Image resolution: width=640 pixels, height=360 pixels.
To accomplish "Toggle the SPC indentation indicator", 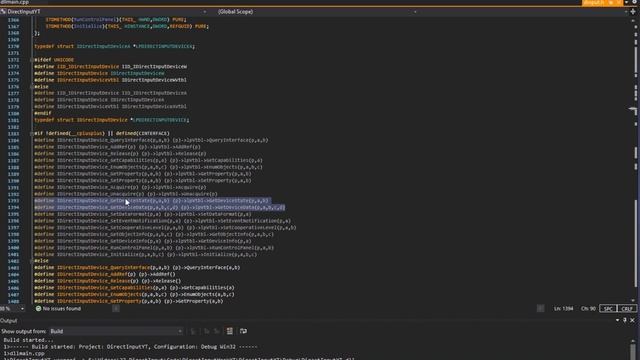I will tap(608, 309).
